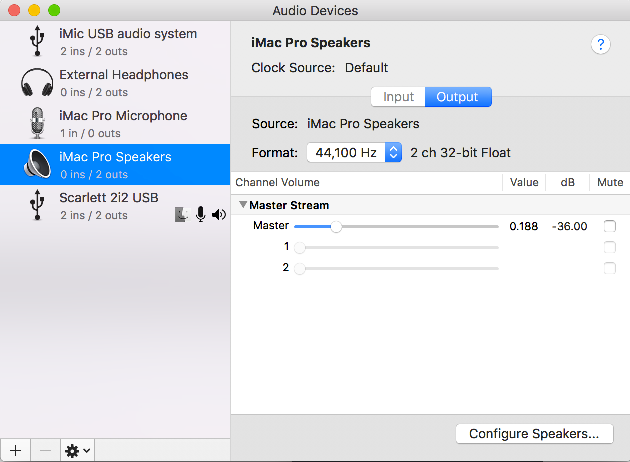Click the iMac Pro Speakers heading
Screen dimensions: 630x462
(311, 43)
